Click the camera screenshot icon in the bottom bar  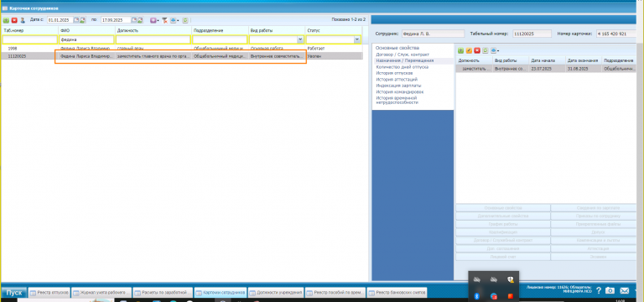click(610, 290)
